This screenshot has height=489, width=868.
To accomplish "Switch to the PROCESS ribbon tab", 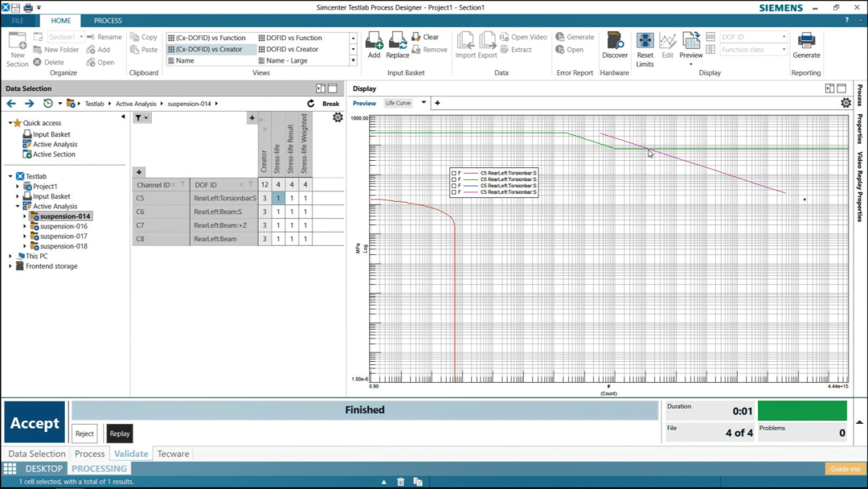I will pos(108,20).
